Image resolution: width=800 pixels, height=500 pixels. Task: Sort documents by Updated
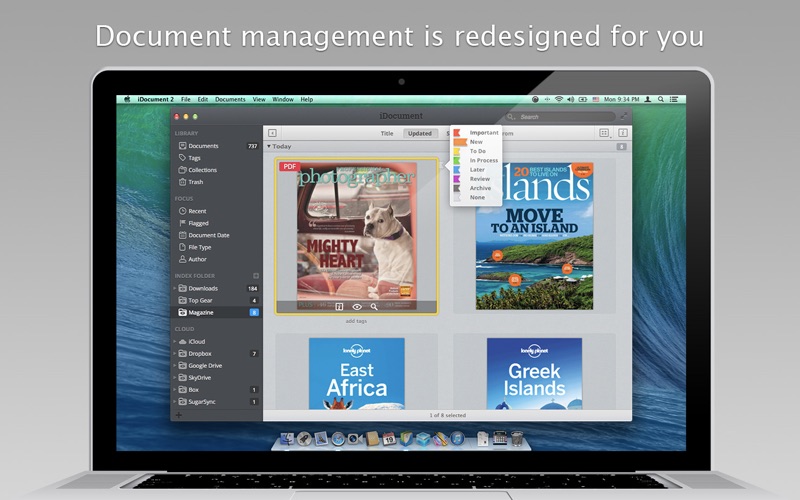click(x=420, y=133)
